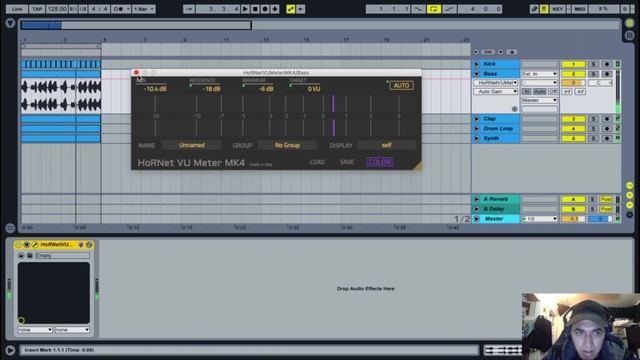Enable the KEY map mode
This screenshot has height=360, width=640.
click(x=557, y=9)
